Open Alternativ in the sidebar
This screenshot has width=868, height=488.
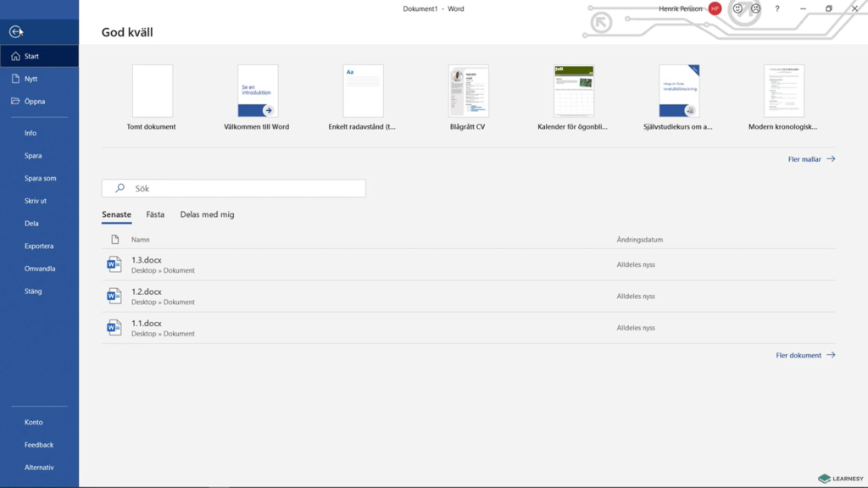point(39,468)
